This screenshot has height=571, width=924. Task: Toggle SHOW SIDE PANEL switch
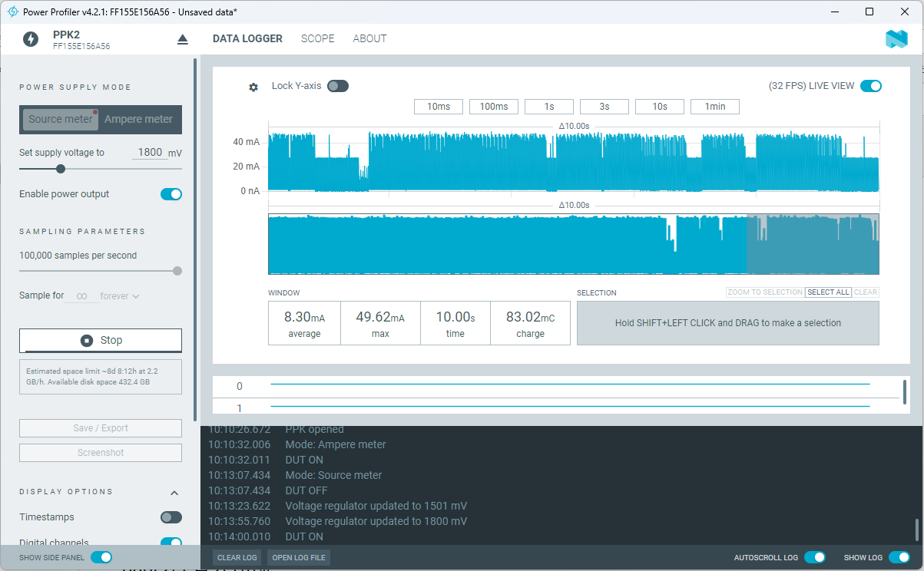tap(101, 557)
